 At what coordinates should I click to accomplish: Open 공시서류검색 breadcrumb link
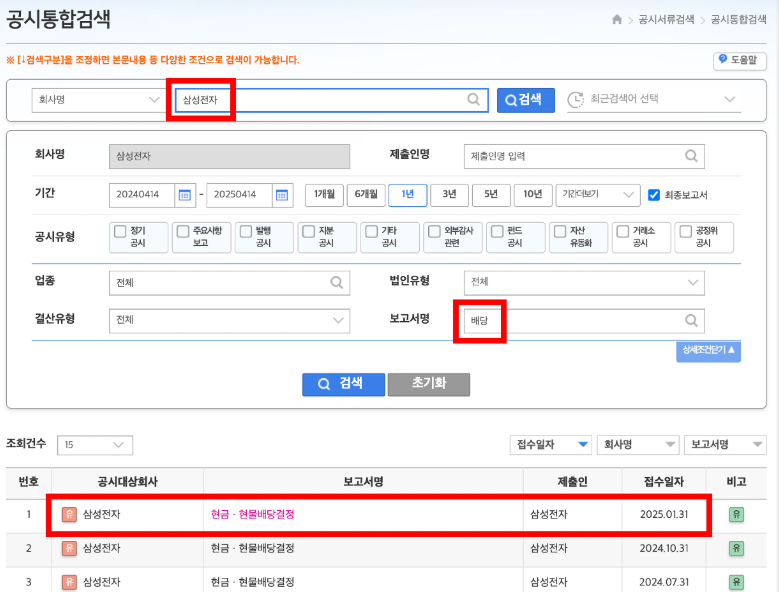tap(666, 19)
